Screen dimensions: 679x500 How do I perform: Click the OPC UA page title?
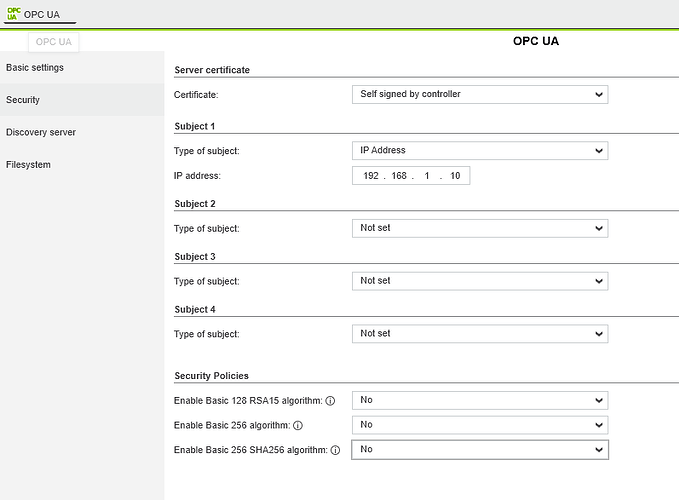(x=536, y=41)
